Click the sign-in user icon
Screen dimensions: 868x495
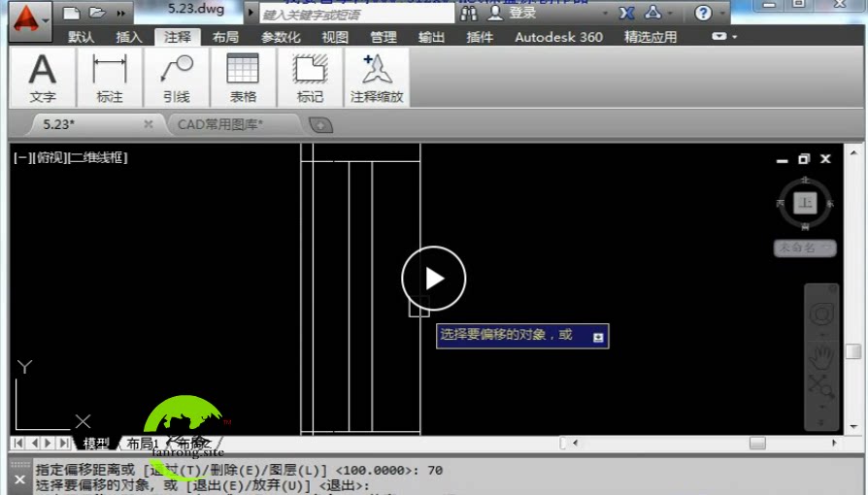pos(495,13)
